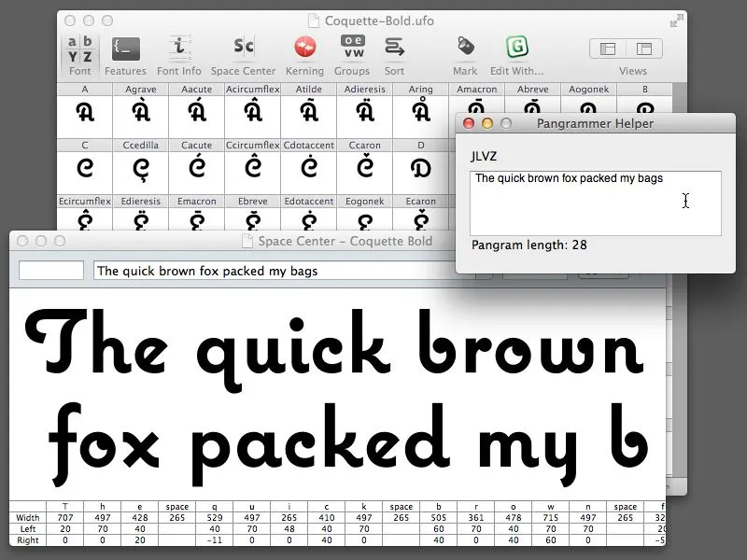The height and width of the screenshot is (560, 747).
Task: Click the empty field left of sample text
Action: pyautogui.click(x=51, y=271)
